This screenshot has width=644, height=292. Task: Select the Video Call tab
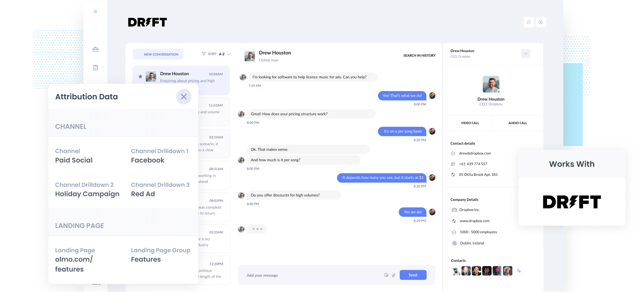pyautogui.click(x=470, y=123)
